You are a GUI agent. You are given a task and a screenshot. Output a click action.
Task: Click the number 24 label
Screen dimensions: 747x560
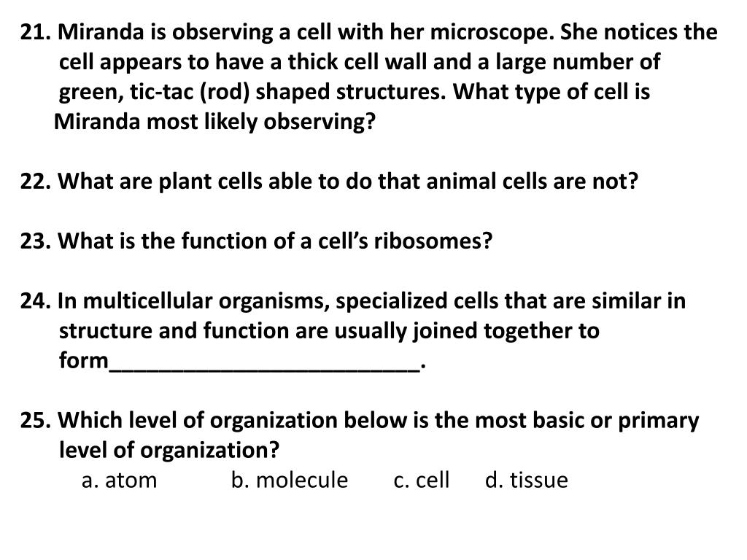[x=35, y=301]
